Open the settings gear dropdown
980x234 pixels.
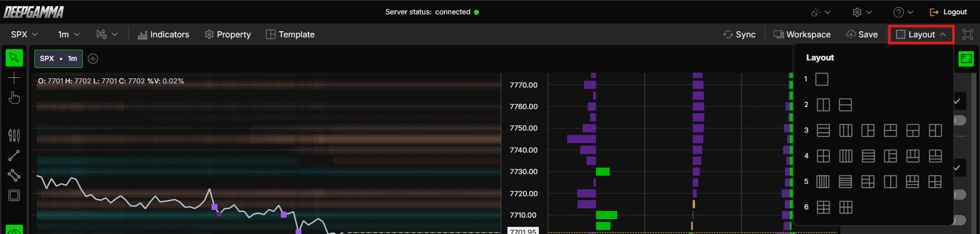pyautogui.click(x=862, y=12)
